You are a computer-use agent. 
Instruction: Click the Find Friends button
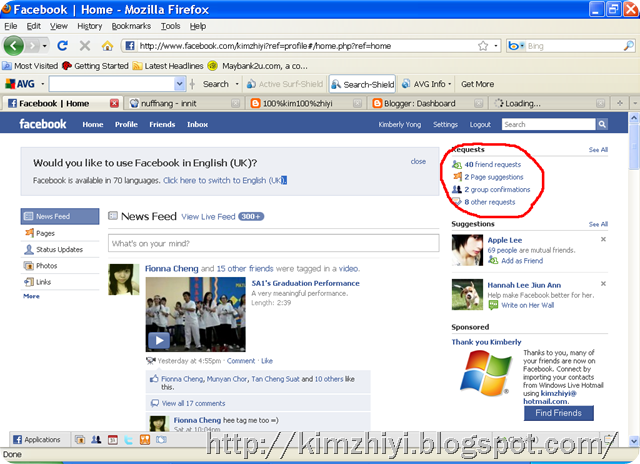(558, 413)
